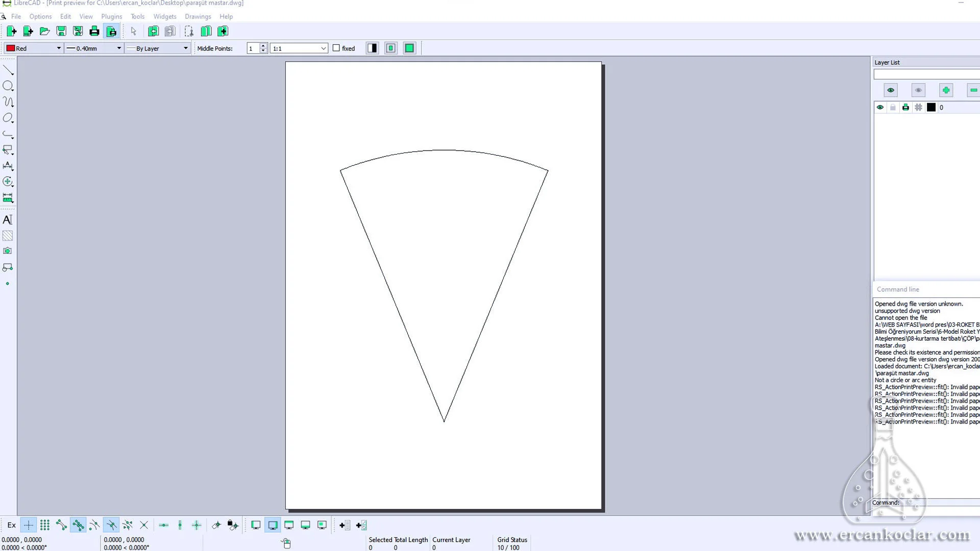Increase Middle Points spinner value
This screenshot has height=551, width=980.
pyautogui.click(x=263, y=46)
